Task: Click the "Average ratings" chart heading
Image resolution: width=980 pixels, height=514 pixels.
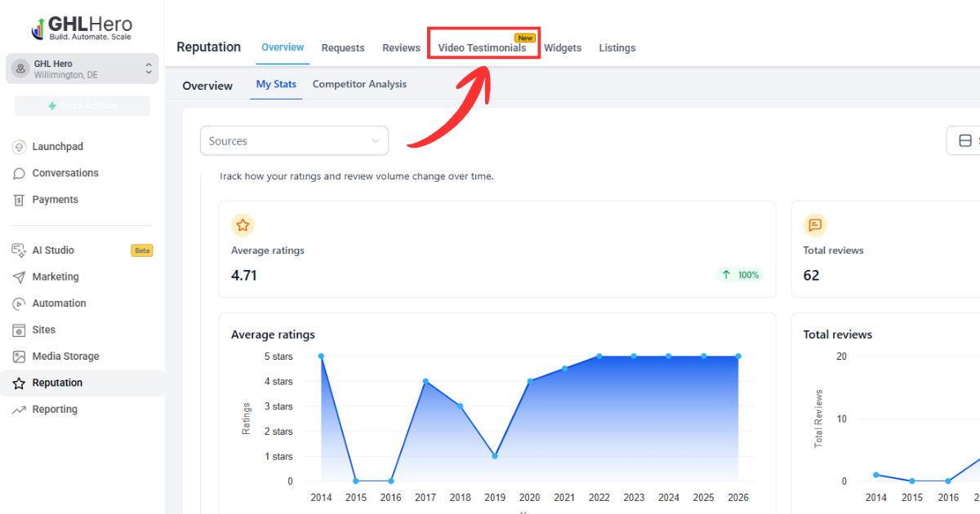Action: click(x=273, y=335)
